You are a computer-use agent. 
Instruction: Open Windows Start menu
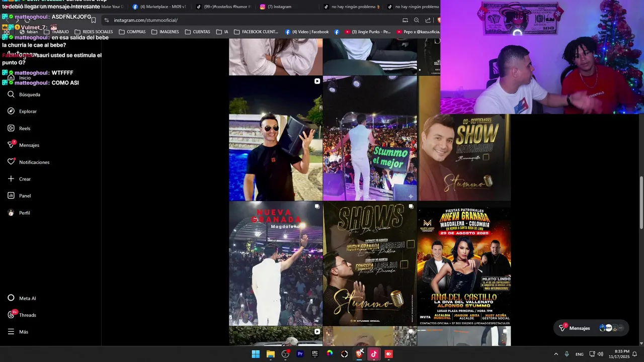pos(256,354)
